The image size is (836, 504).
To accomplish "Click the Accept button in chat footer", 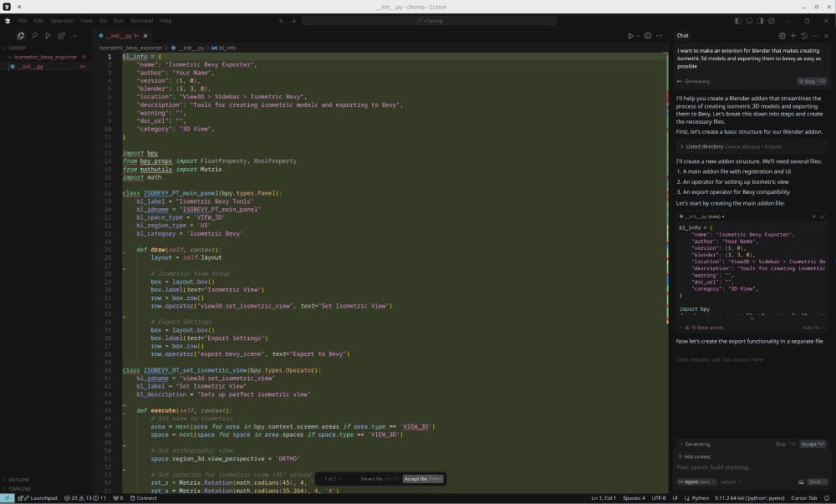I will [x=813, y=444].
